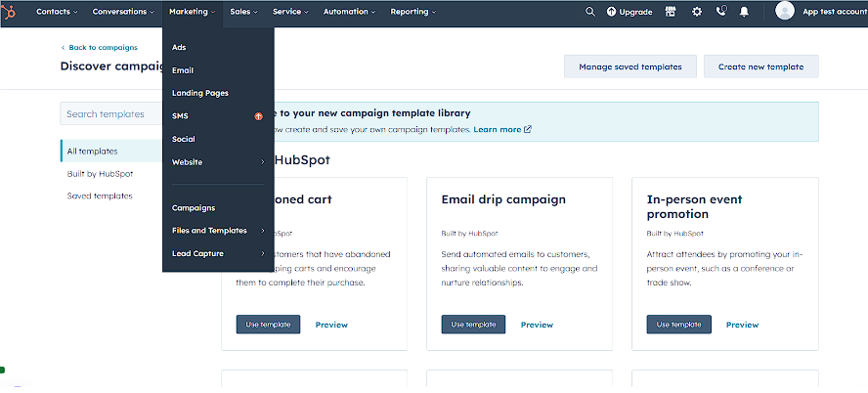Open the Conversations dropdown menu
Image resolution: width=868 pixels, height=393 pixels.
coord(123,12)
